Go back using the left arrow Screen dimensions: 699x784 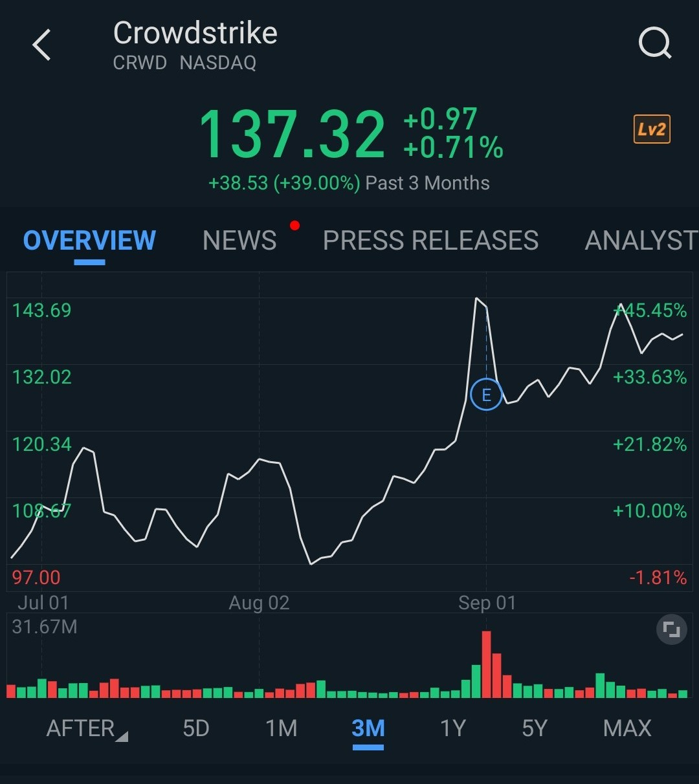(42, 46)
